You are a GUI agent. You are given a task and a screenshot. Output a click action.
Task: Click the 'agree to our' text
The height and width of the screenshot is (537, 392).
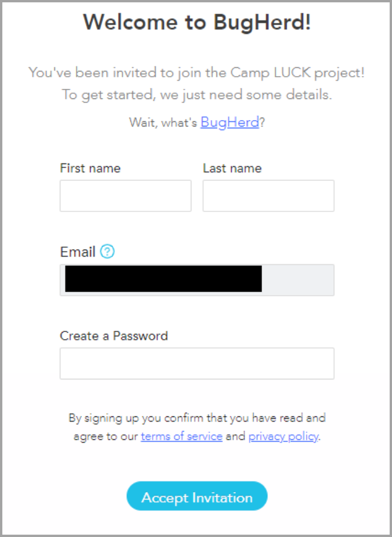[x=106, y=436]
